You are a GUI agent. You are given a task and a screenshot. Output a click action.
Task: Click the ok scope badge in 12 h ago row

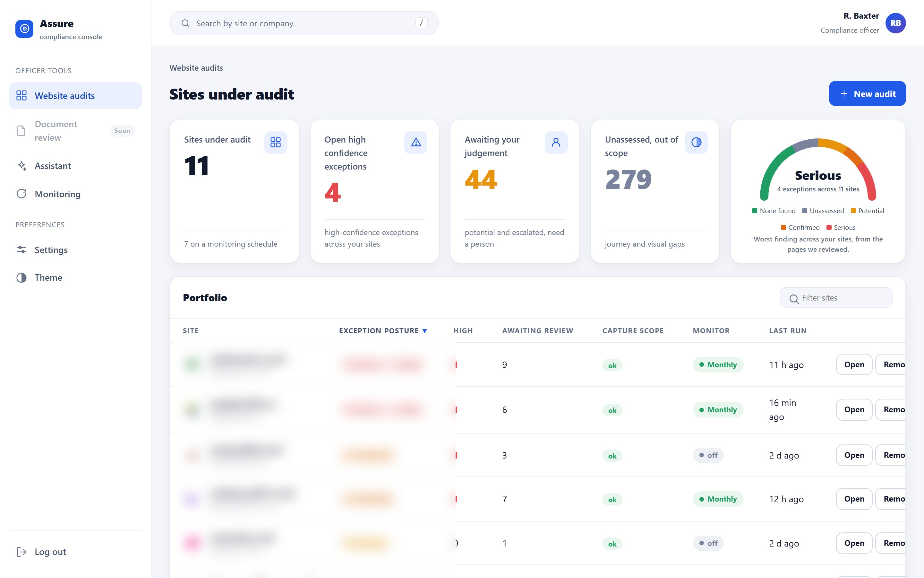(612, 499)
